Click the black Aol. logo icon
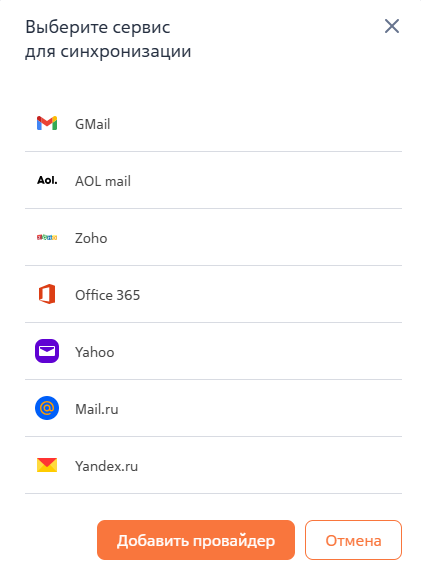The image size is (421, 581). click(47, 180)
